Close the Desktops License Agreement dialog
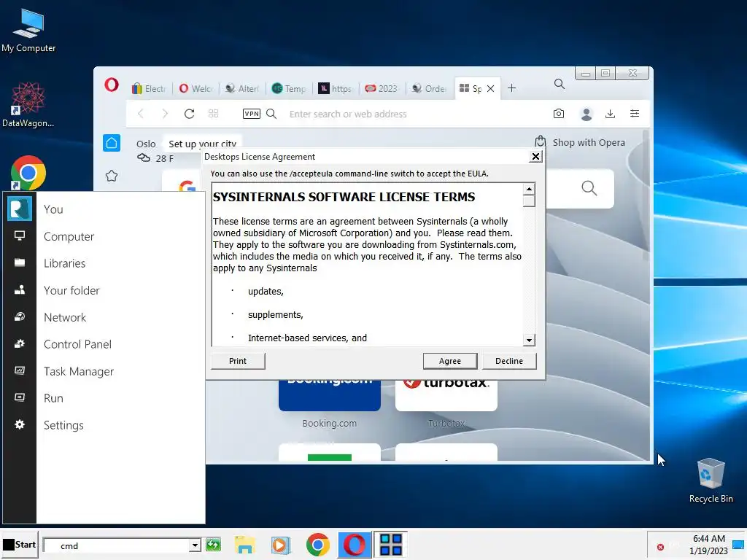This screenshot has width=747, height=560. pos(535,157)
